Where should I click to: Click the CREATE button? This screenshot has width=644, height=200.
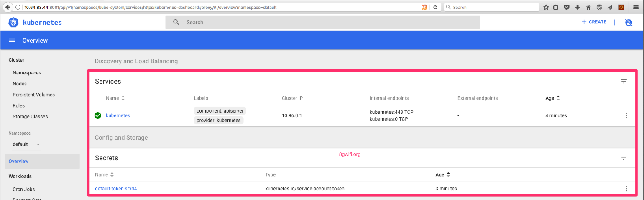point(593,22)
